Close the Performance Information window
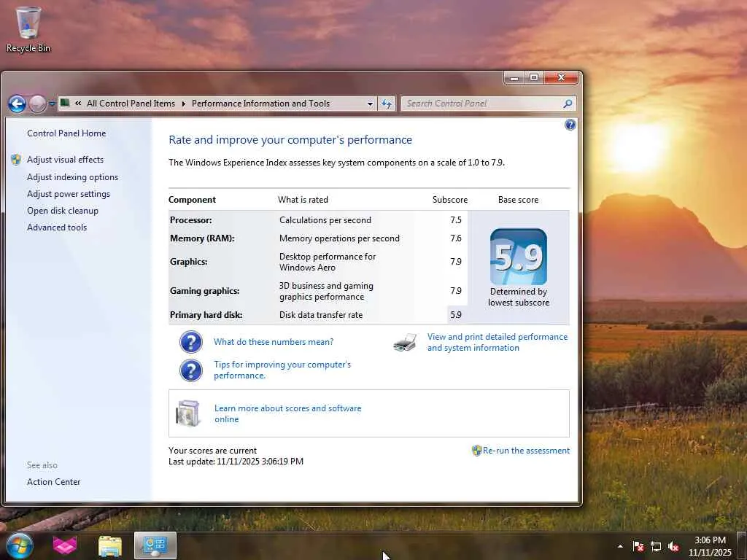747x560 pixels. click(561, 77)
